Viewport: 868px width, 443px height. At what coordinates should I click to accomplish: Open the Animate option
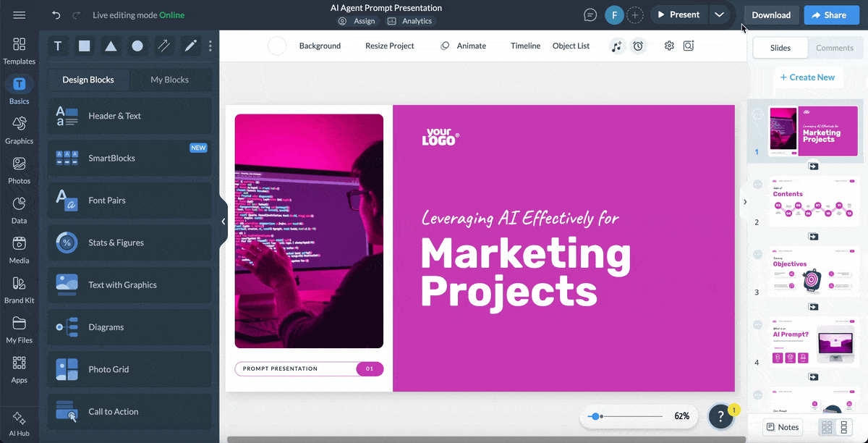click(x=464, y=46)
